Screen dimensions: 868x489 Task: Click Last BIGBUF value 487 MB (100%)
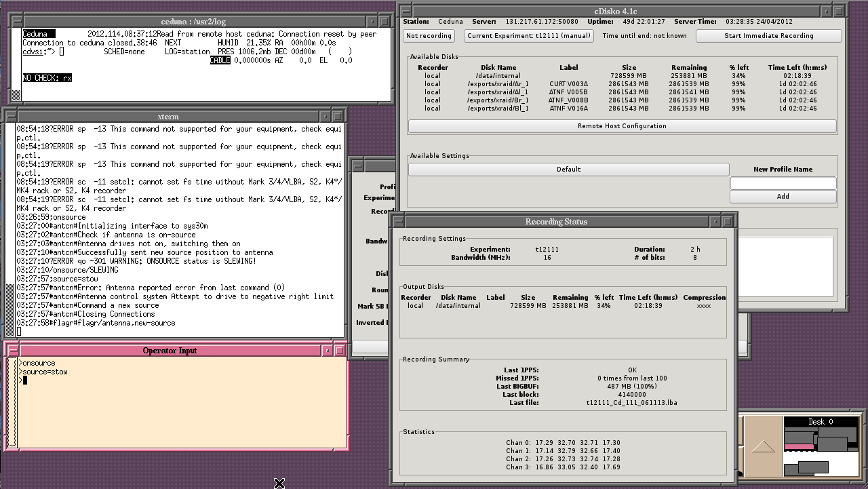pos(631,387)
